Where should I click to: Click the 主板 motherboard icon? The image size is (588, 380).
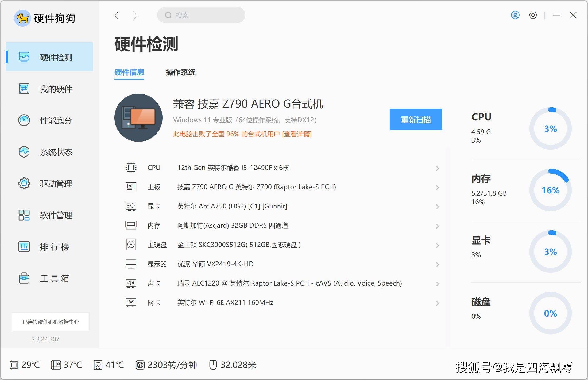click(x=131, y=187)
